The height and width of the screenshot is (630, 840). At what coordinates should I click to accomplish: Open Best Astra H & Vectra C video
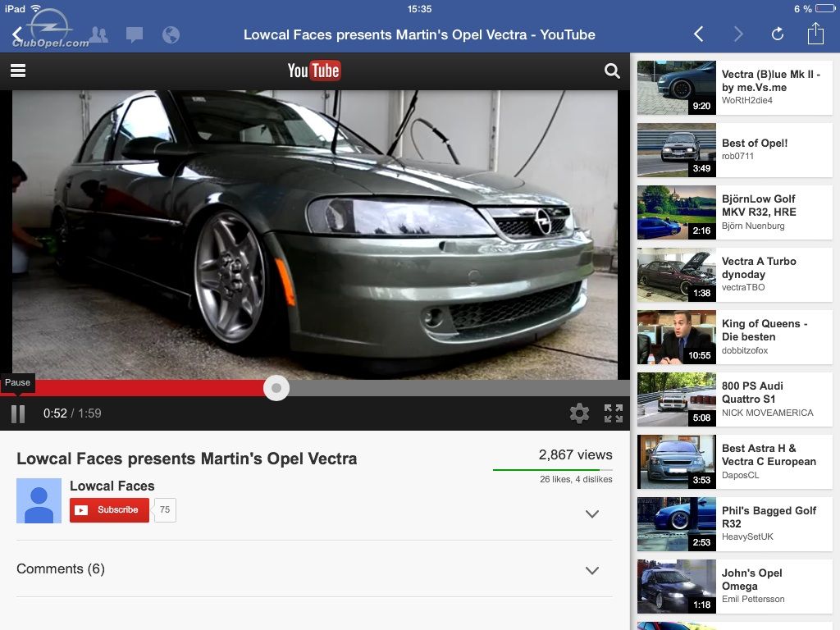pyautogui.click(x=734, y=463)
